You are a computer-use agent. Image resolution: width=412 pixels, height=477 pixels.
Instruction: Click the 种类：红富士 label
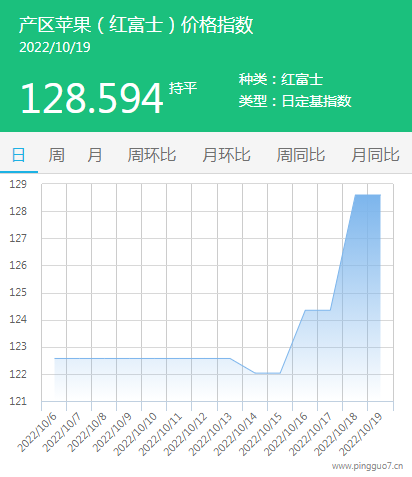tap(281, 79)
